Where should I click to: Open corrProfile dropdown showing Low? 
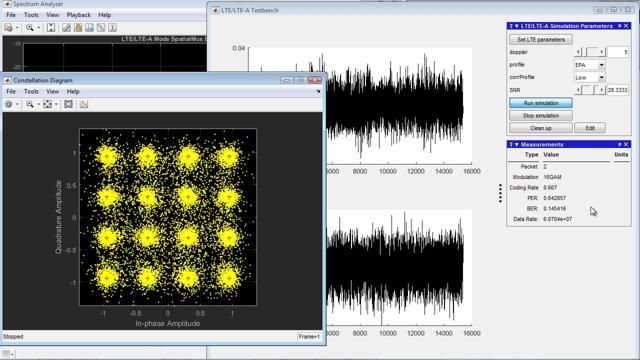590,78
